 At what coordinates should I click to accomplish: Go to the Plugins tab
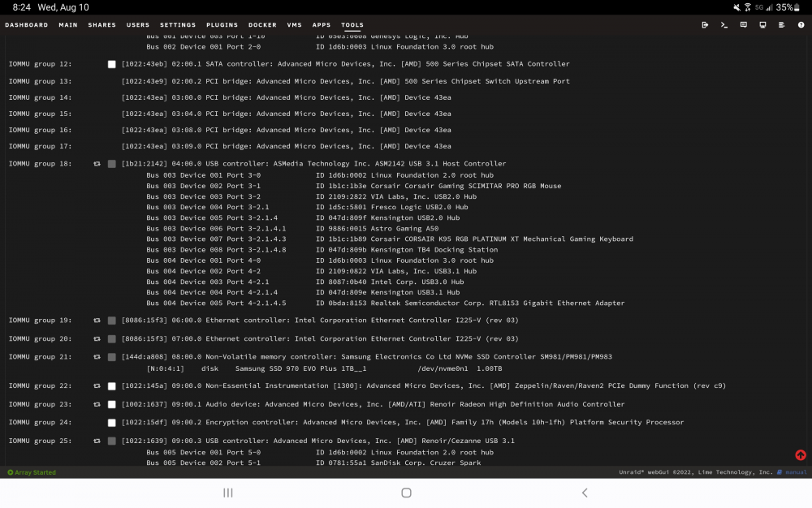(x=222, y=25)
